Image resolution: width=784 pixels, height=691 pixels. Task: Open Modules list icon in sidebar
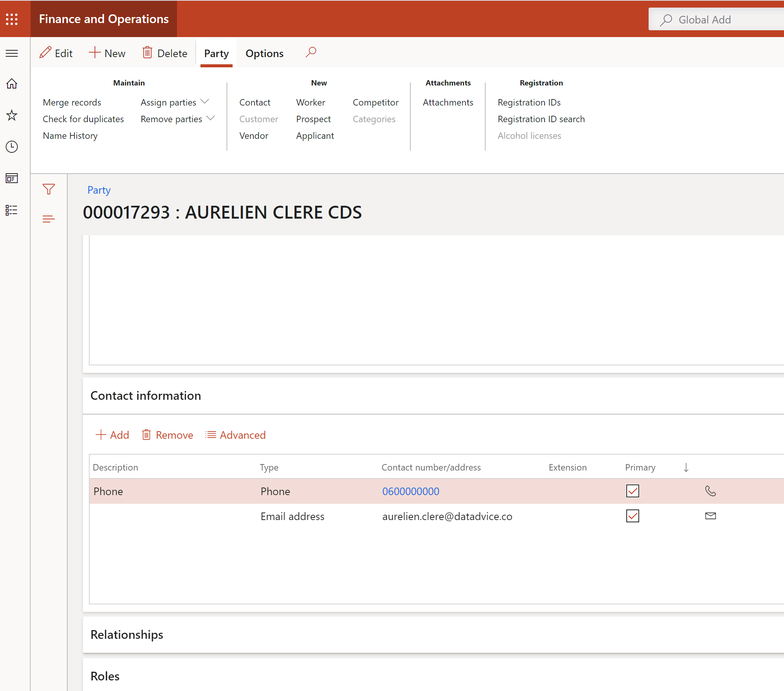pyautogui.click(x=12, y=210)
